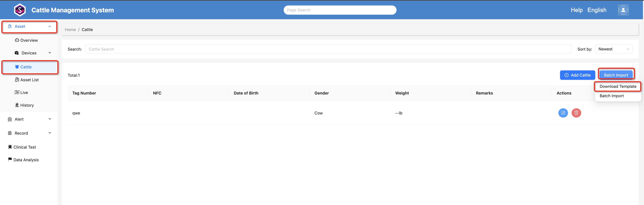
Task: Click the Cattle breadcrumb
Action: 87,30
